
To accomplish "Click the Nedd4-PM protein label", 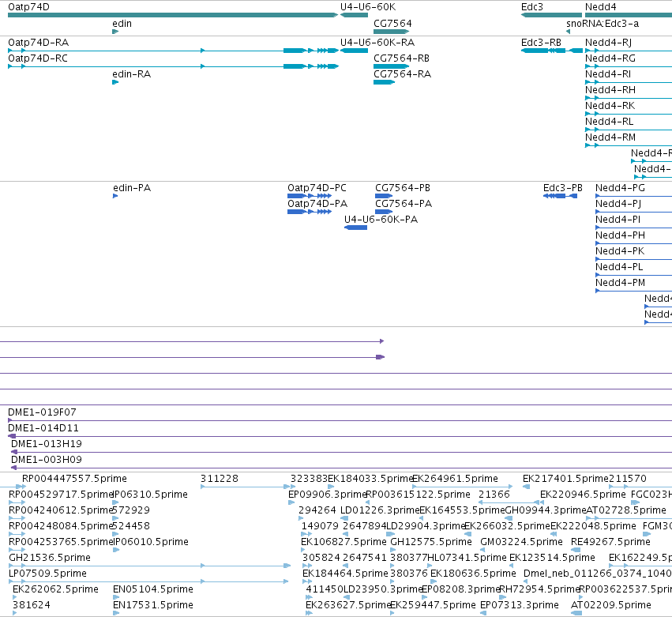I will (620, 283).
